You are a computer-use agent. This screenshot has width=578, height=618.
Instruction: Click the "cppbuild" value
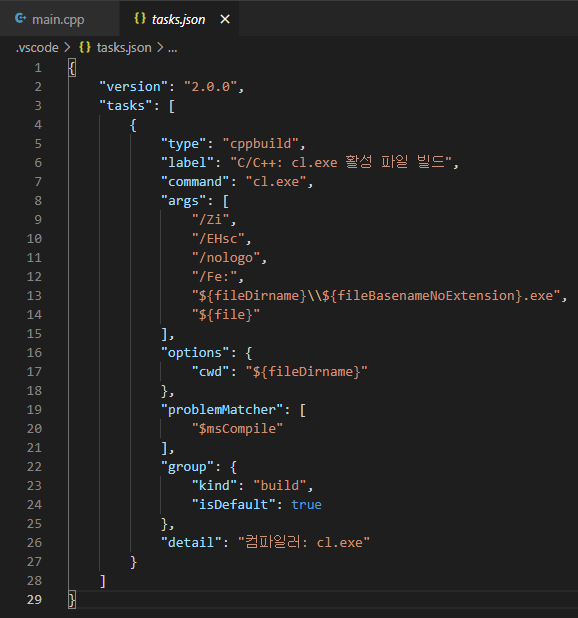(261, 143)
